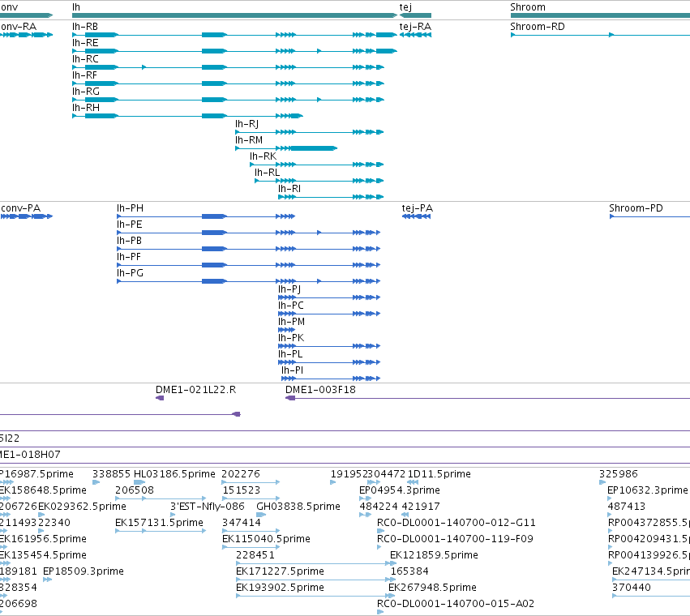Click EST RC0-DL0001-140700-015-A02
This screenshot has height=616, width=690.
click(x=456, y=604)
